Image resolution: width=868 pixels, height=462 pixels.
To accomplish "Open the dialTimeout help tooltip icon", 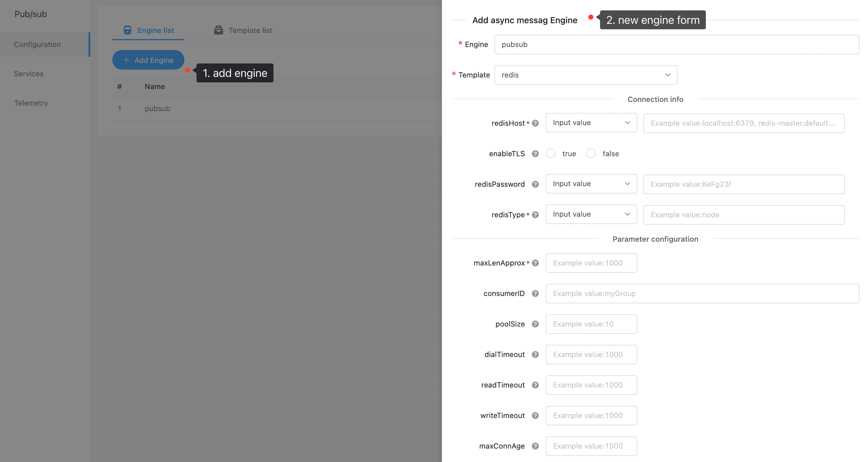I will [x=535, y=355].
